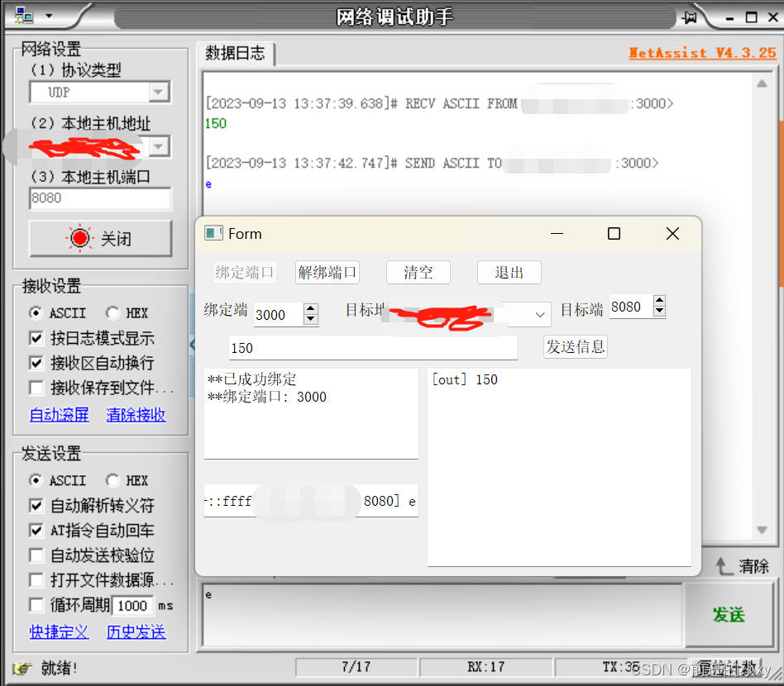Viewport: 784px width, 686px height.
Task: Click the data log scroll down arrow
Action: tap(762, 530)
